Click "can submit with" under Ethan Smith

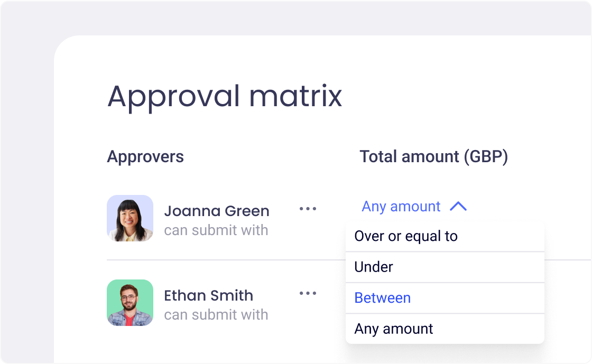(216, 315)
